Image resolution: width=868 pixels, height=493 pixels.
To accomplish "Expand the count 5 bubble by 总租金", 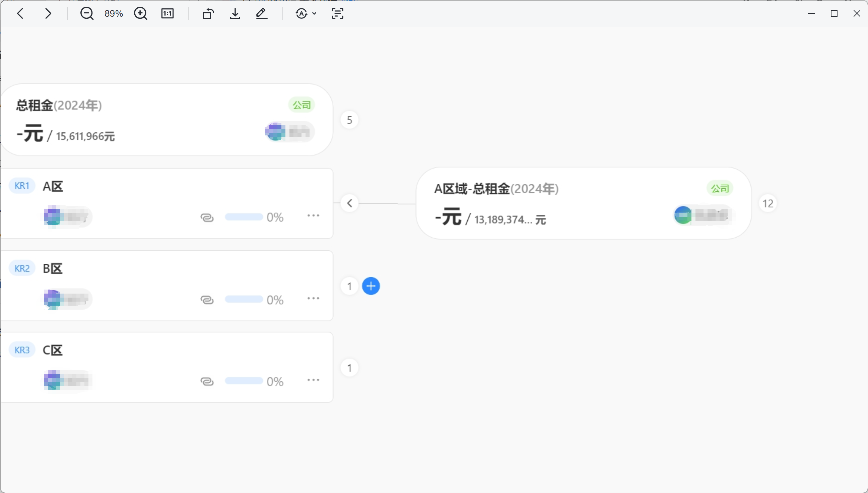I will (x=349, y=120).
